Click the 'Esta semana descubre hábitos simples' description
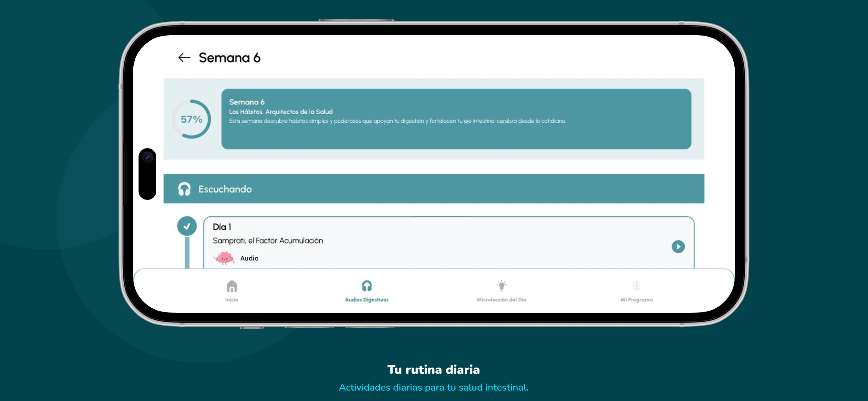The height and width of the screenshot is (401, 868). click(397, 121)
